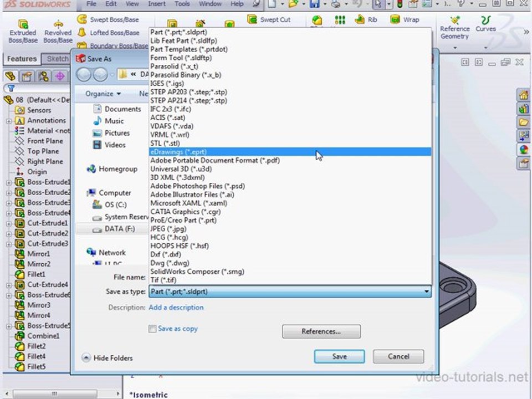Choose Parasolid (*.x_t) file type
Screen dimensions: 532x399
click(290, 66)
